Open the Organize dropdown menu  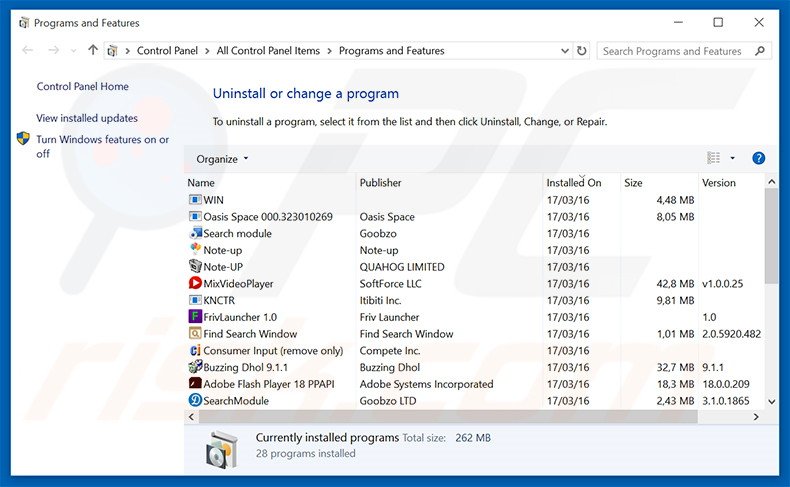coord(222,159)
